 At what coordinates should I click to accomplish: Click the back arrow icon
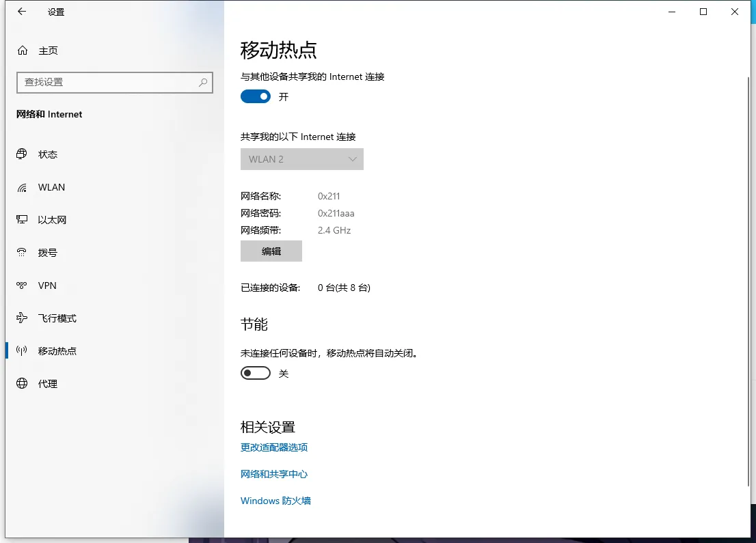pyautogui.click(x=22, y=12)
